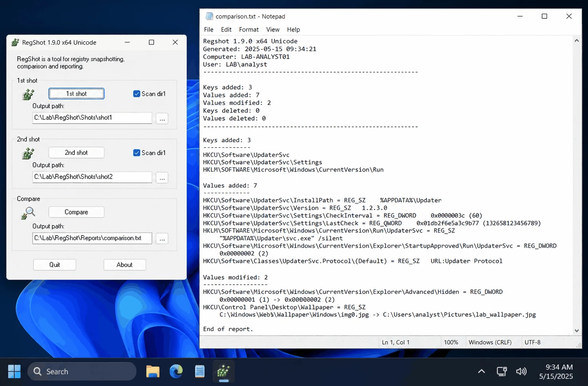Open Notepad Edit menu
Viewport: 588px width, 386px height.
(226, 30)
